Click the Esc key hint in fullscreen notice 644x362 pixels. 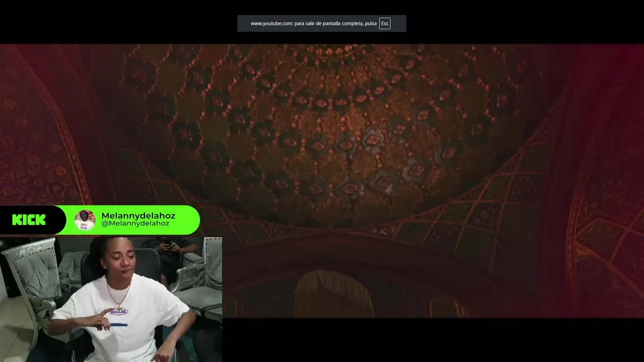(x=384, y=24)
